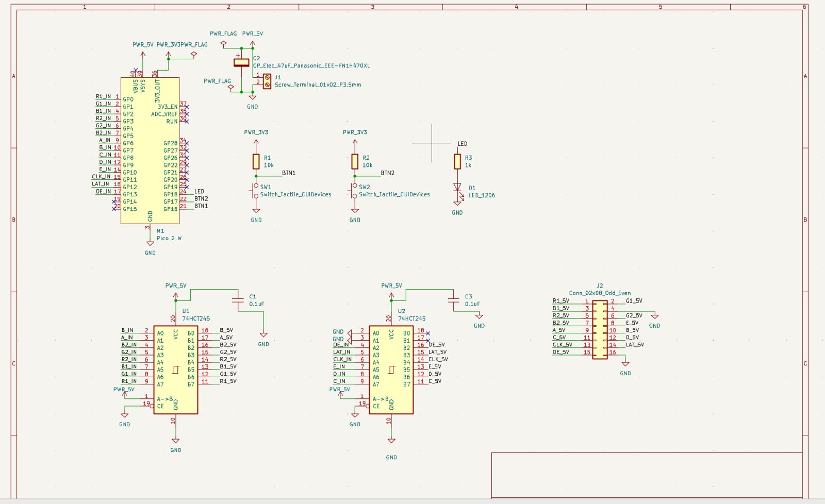825x504 pixels.
Task: Click the LED_1206 value text
Action: tap(482, 195)
